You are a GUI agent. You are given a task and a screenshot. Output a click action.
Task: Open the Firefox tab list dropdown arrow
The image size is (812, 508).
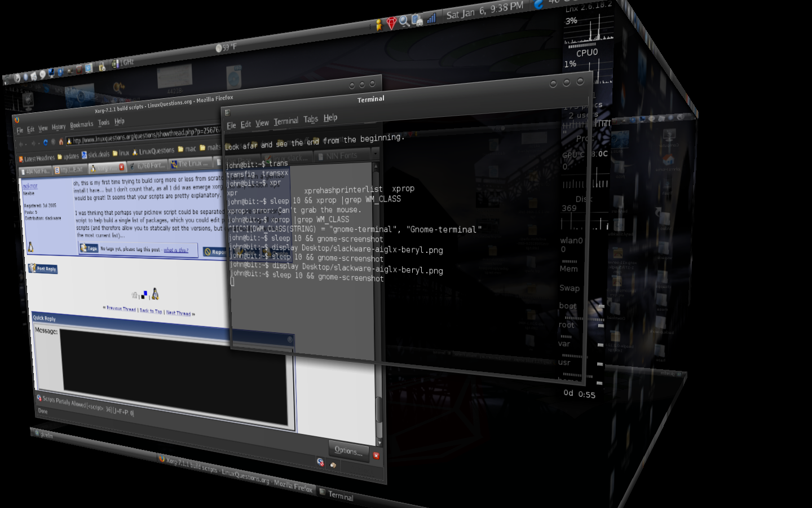(x=375, y=153)
